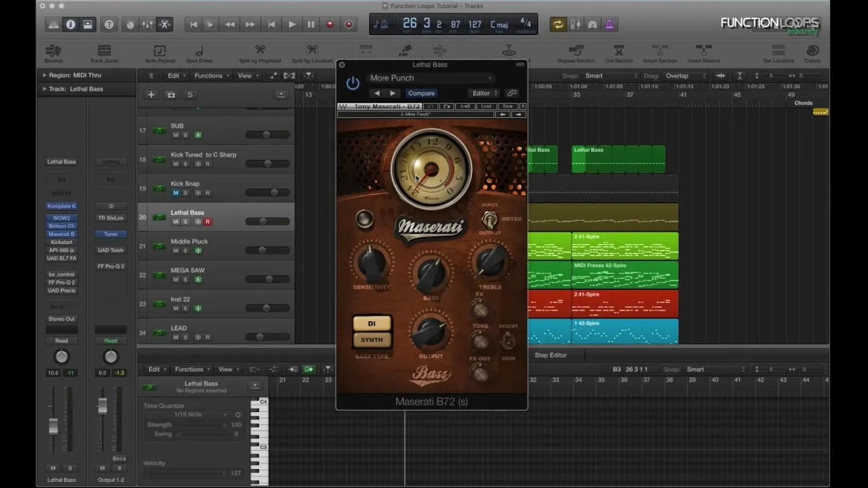Switch to the Step Editor tab
Screen dimensions: 868x488
(551, 355)
